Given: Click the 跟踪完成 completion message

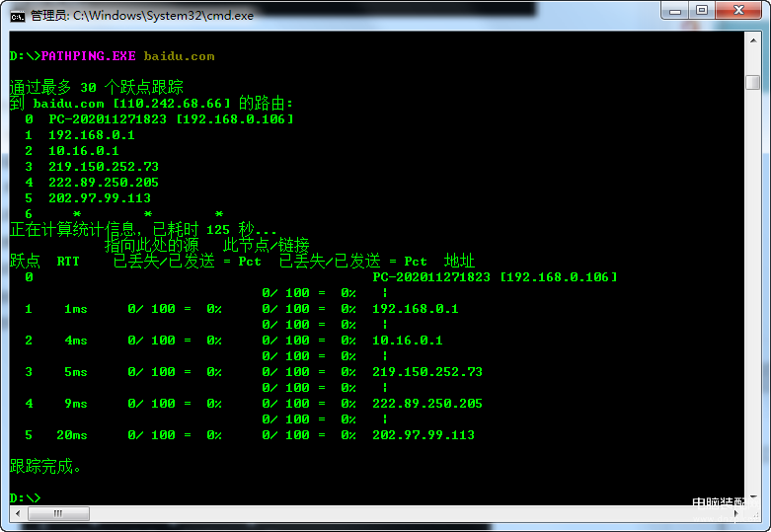Looking at the screenshot, I should [45, 466].
